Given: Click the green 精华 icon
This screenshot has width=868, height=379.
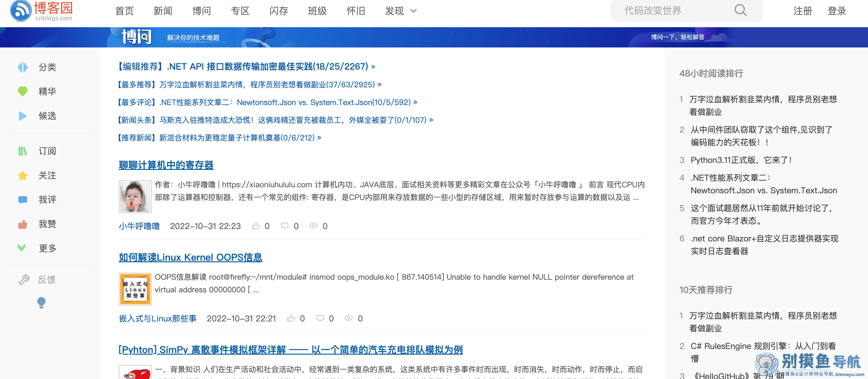Looking at the screenshot, I should (x=22, y=91).
